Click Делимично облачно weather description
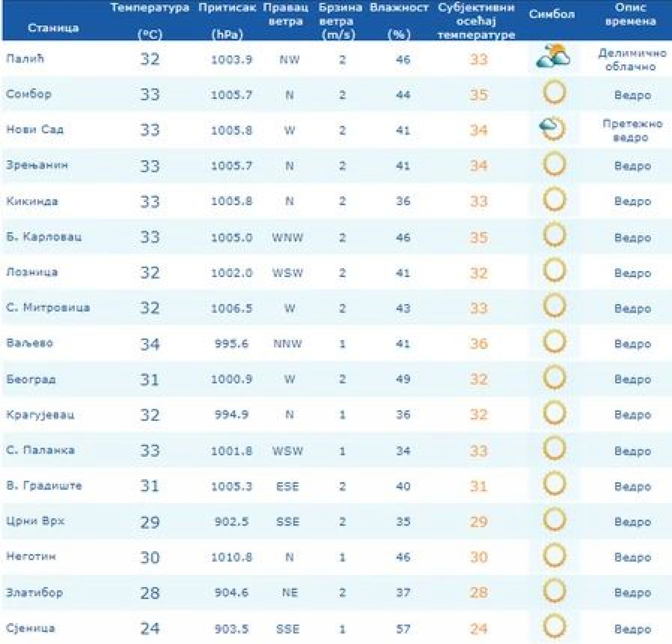This screenshot has width=672, height=644. click(632, 60)
